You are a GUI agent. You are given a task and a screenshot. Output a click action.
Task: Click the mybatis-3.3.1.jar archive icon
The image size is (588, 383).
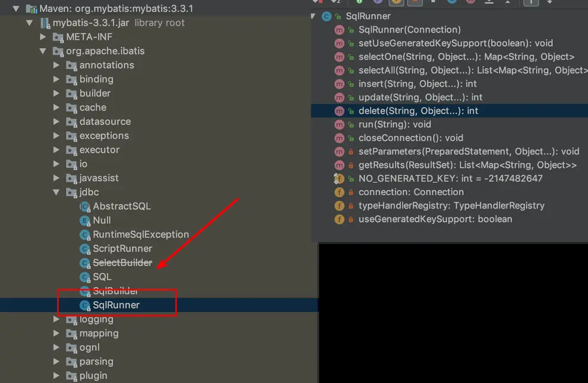(45, 23)
